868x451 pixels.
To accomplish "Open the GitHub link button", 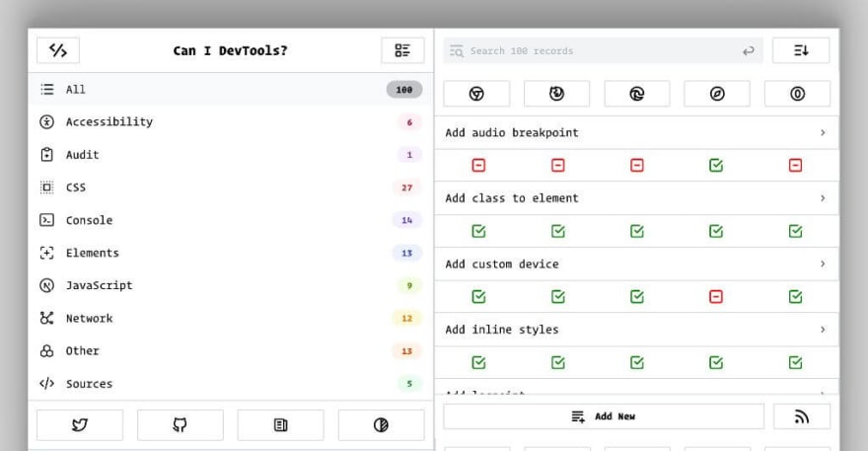I will 180,425.
